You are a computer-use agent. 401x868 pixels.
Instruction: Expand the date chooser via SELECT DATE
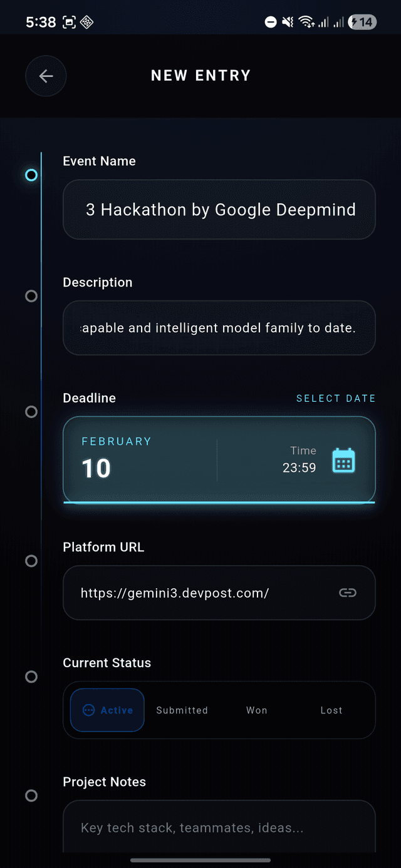[336, 398]
